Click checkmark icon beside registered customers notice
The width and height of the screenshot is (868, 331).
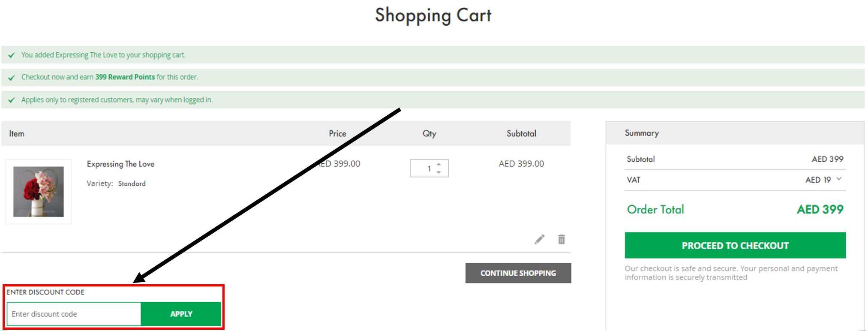(12, 100)
